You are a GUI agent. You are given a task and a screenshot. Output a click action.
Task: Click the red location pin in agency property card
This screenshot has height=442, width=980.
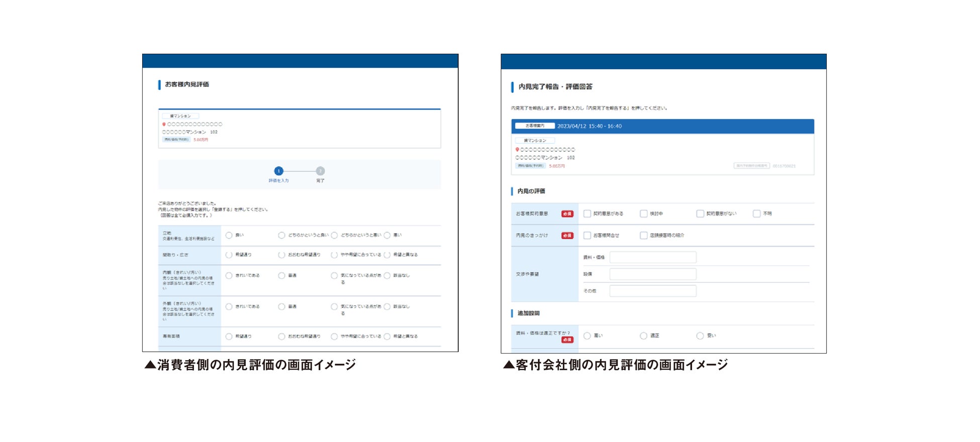pyautogui.click(x=517, y=150)
